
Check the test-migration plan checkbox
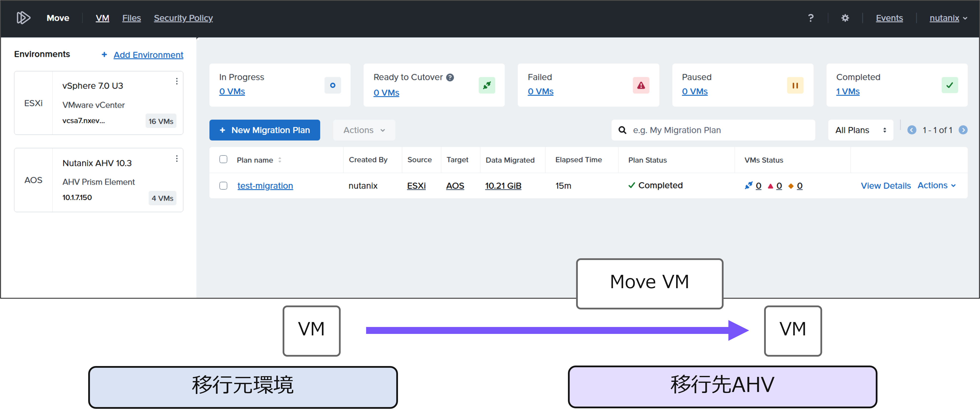pos(223,186)
